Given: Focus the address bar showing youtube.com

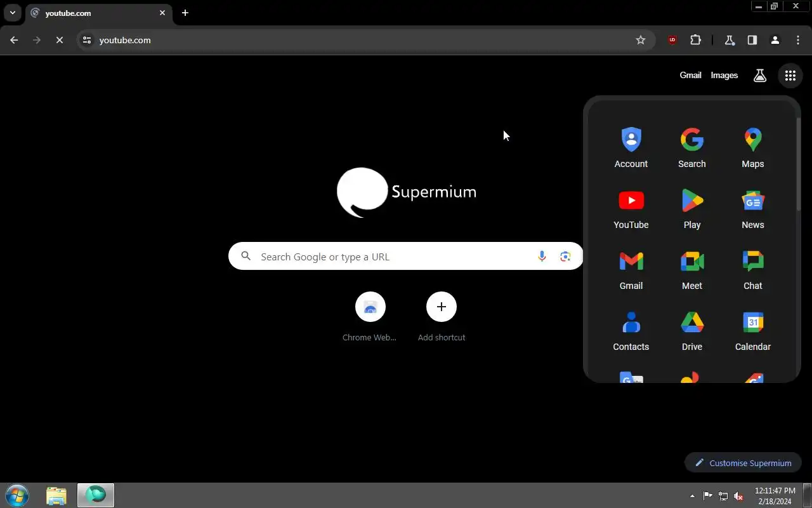Looking at the screenshot, I should point(365,40).
